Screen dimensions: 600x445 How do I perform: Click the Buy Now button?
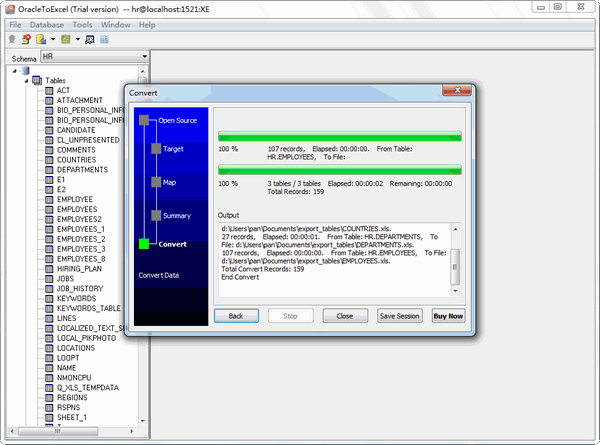[447, 315]
